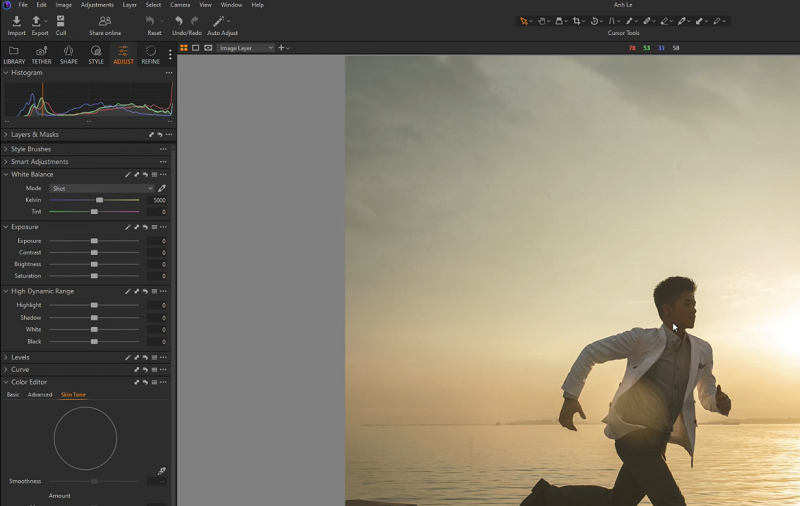
Task: Click the Undo arrow
Action: coord(179,21)
